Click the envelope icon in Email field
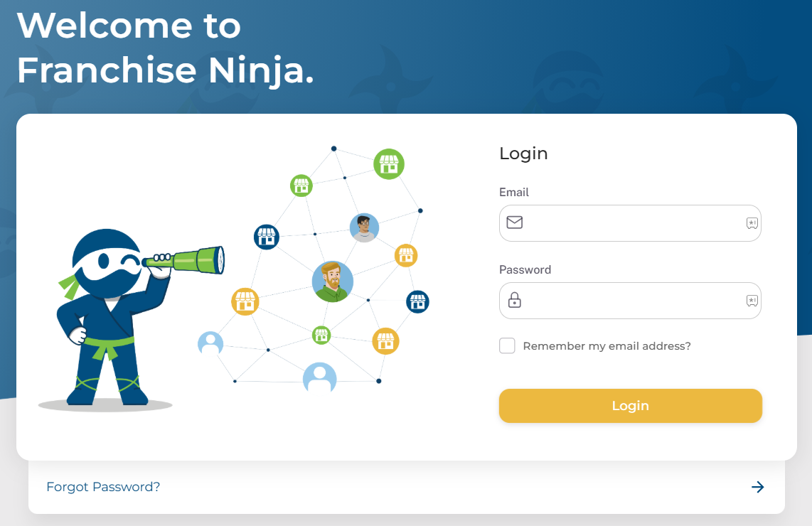The height and width of the screenshot is (526, 812). [514, 222]
